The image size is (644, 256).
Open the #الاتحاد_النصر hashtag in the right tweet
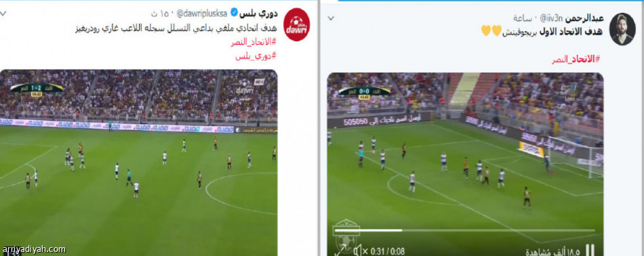[x=576, y=60]
